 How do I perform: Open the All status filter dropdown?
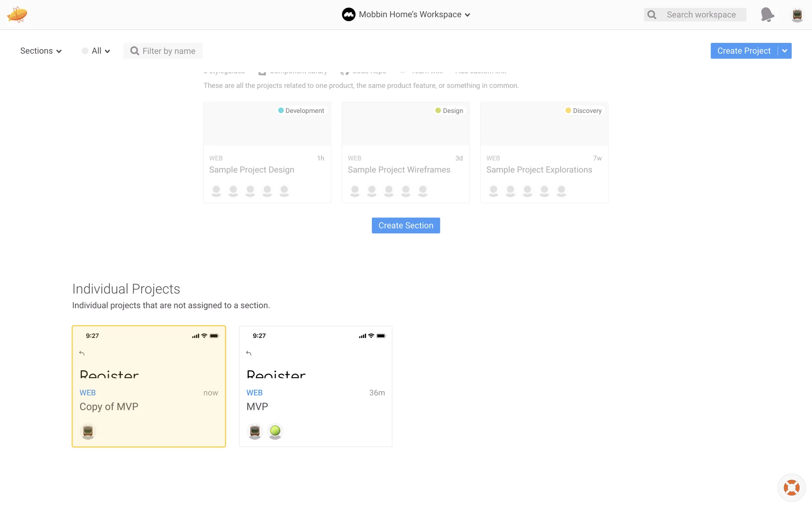pyautogui.click(x=96, y=51)
